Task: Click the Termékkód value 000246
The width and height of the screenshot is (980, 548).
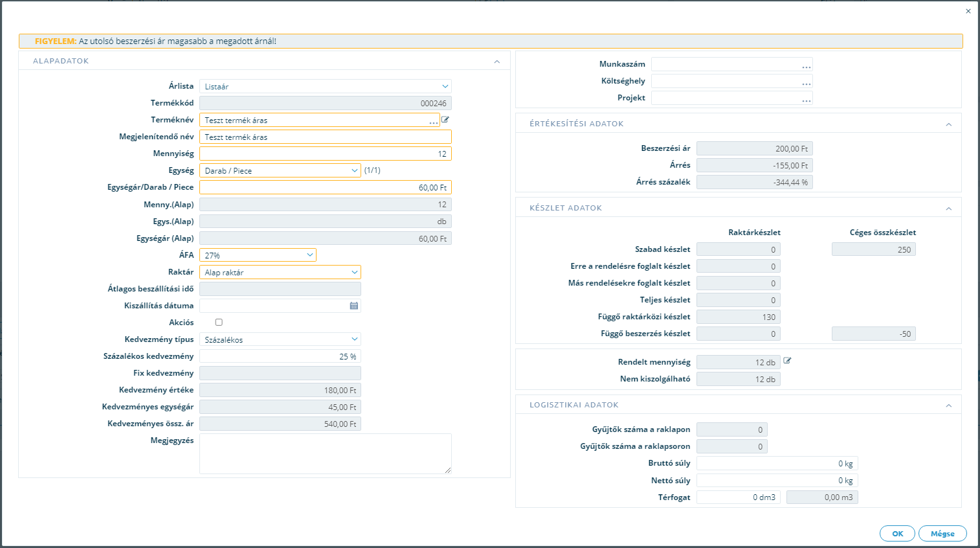Action: click(x=326, y=103)
